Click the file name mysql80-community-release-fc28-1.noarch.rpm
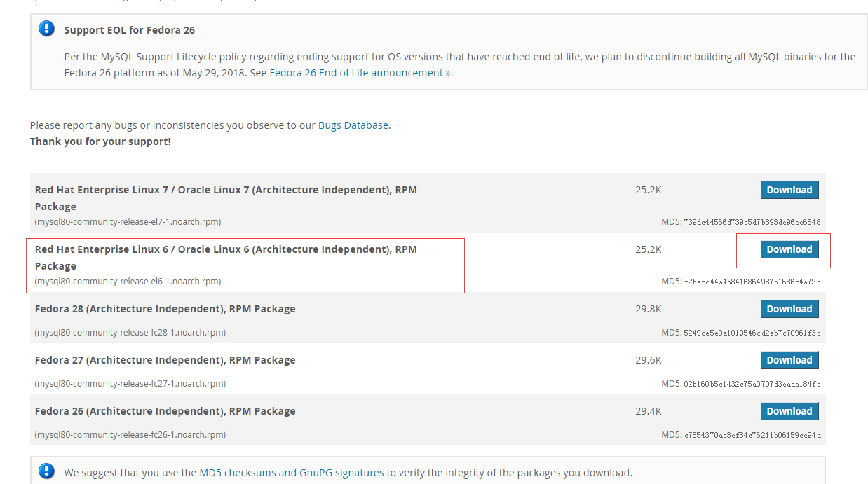 pyautogui.click(x=130, y=333)
